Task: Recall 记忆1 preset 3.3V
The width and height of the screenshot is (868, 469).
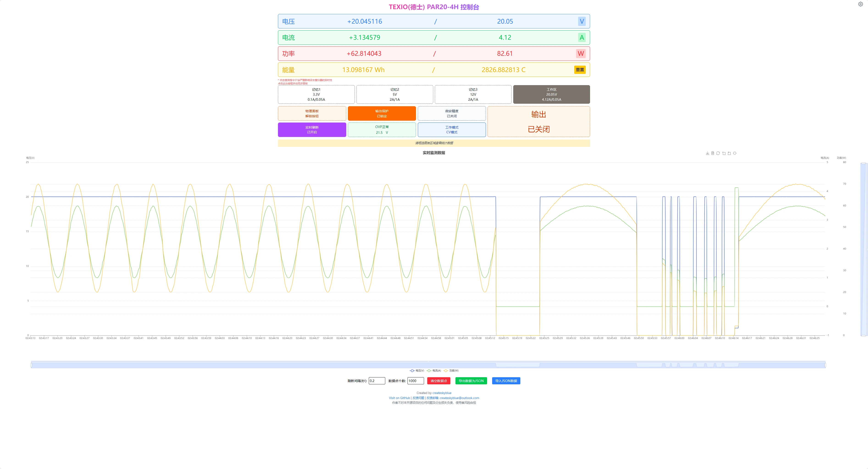Action: click(x=316, y=94)
